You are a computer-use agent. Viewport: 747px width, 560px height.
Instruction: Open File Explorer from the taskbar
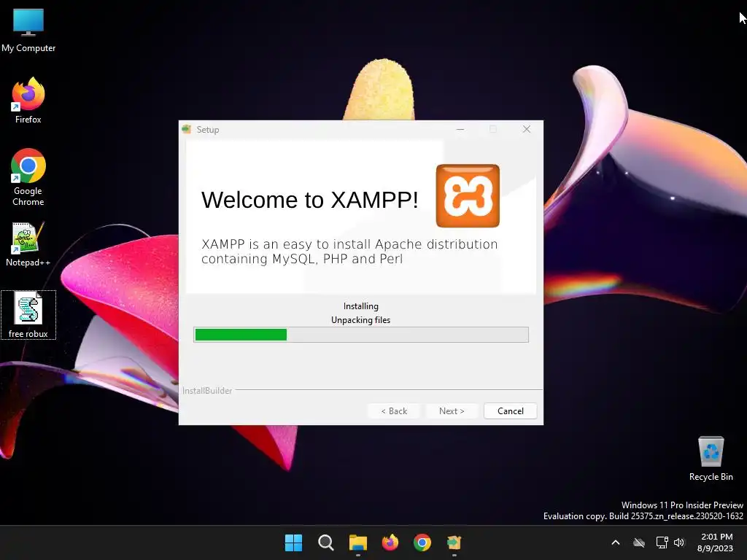click(x=357, y=542)
